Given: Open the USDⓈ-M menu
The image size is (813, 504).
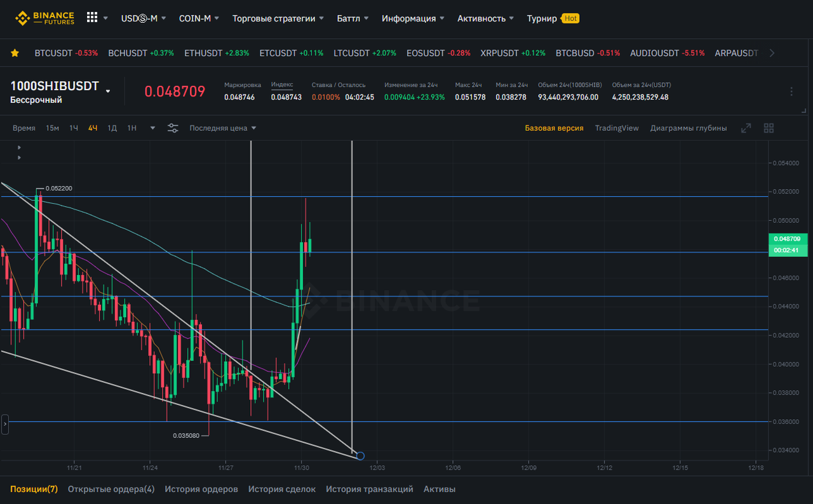Looking at the screenshot, I should [x=144, y=18].
